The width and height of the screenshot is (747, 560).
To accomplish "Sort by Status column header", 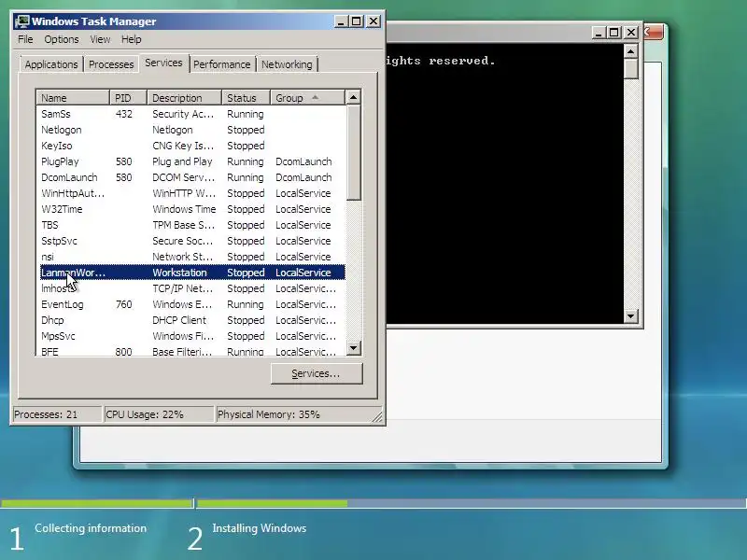I will [x=246, y=98].
